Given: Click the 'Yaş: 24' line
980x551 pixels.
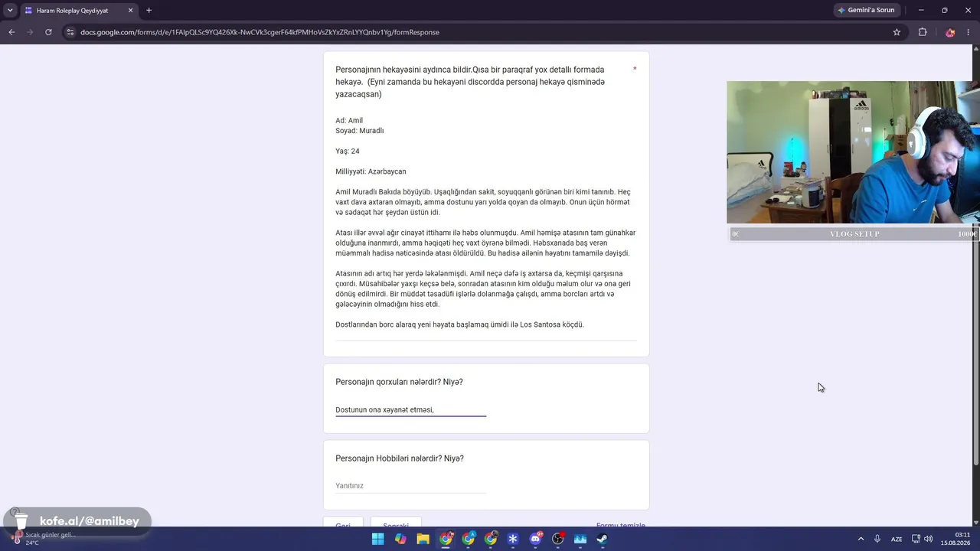Looking at the screenshot, I should click(x=348, y=151).
